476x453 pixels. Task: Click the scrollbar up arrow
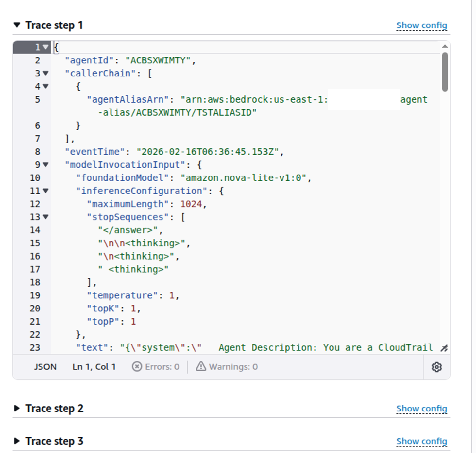point(445,46)
